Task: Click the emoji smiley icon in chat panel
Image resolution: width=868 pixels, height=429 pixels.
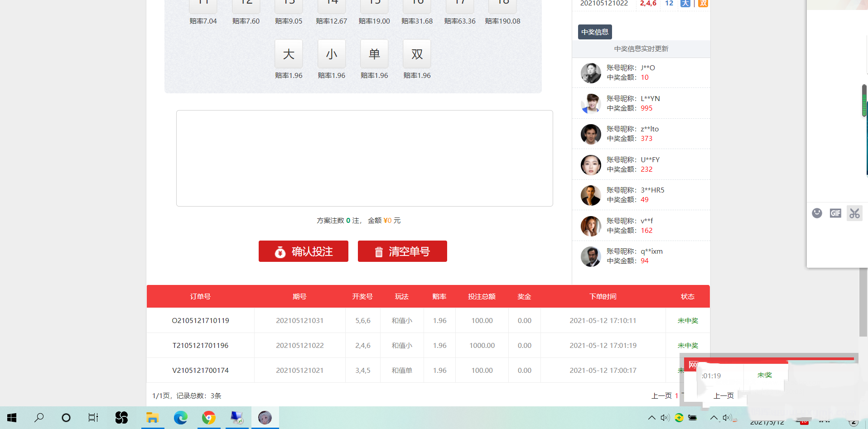Action: (817, 213)
